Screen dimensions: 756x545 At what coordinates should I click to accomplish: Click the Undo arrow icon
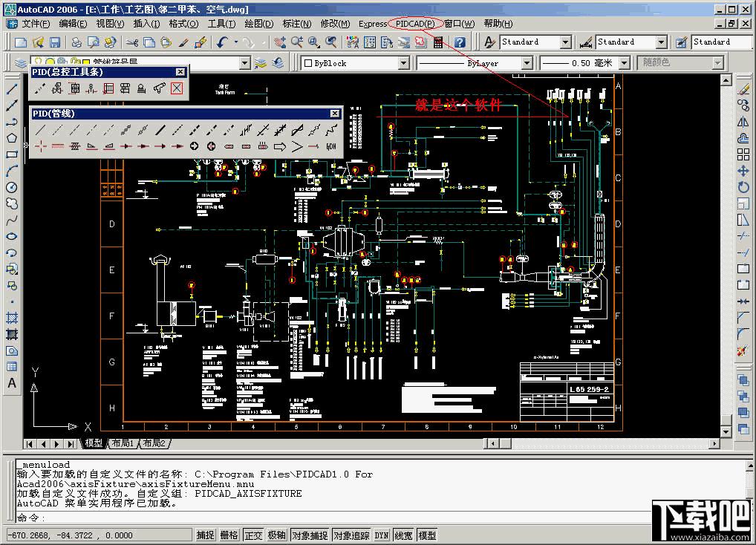pyautogui.click(x=222, y=42)
